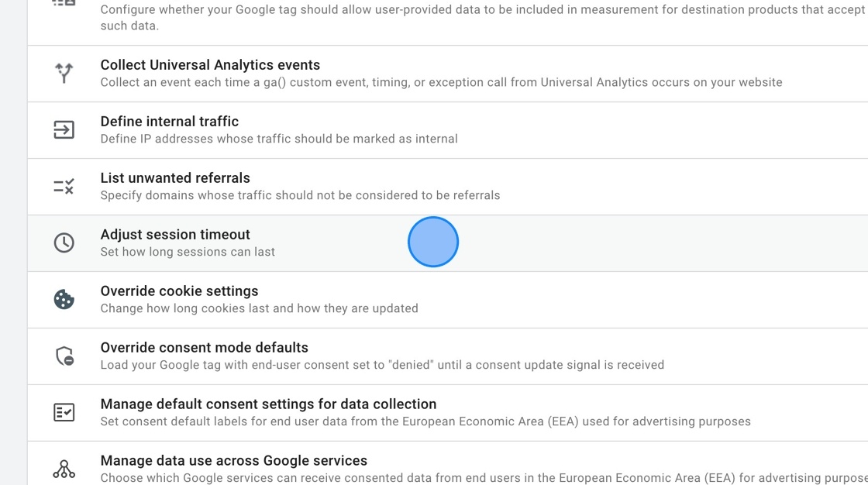Viewport: 868px width, 485px height.
Task: Click the checklist icon for default consent settings
Action: 62,411
